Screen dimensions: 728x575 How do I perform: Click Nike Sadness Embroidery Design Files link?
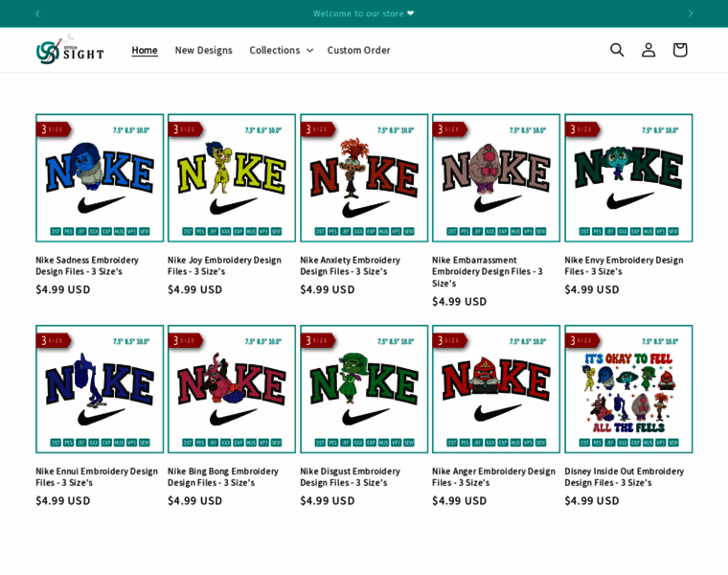[x=87, y=265]
